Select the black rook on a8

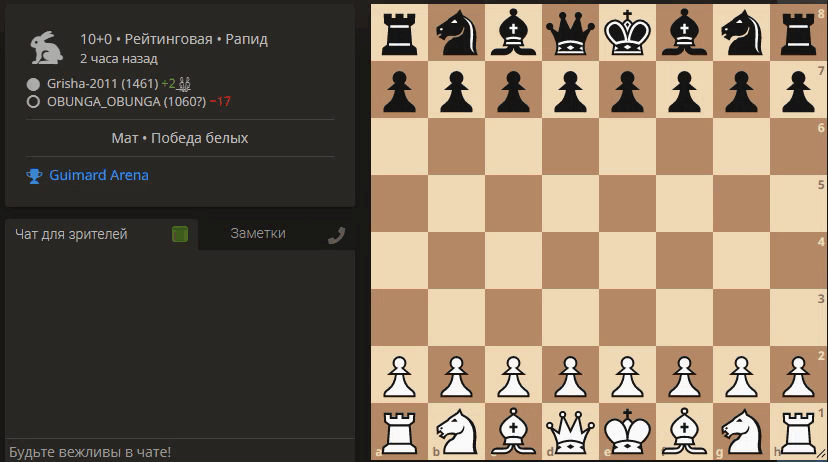[399, 32]
